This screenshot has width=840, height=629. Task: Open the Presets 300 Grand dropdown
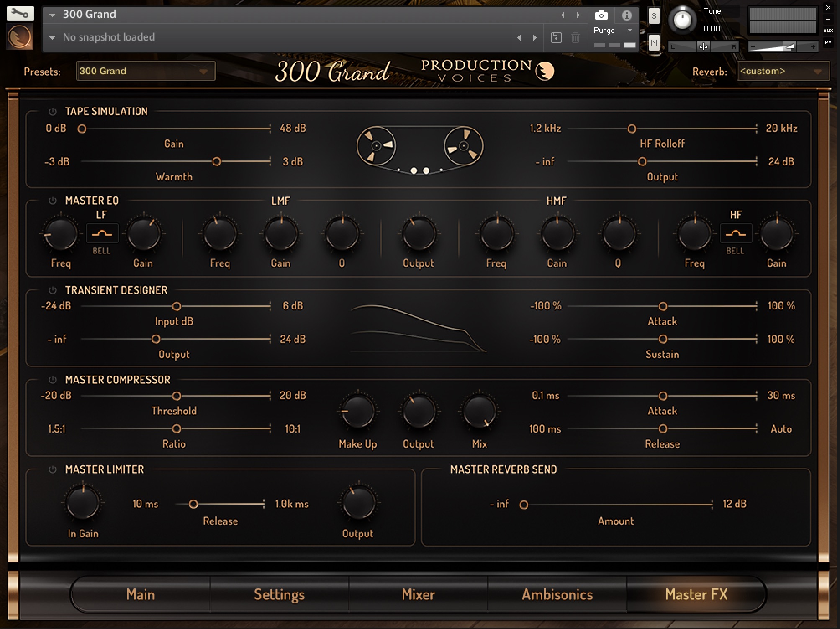coord(146,71)
